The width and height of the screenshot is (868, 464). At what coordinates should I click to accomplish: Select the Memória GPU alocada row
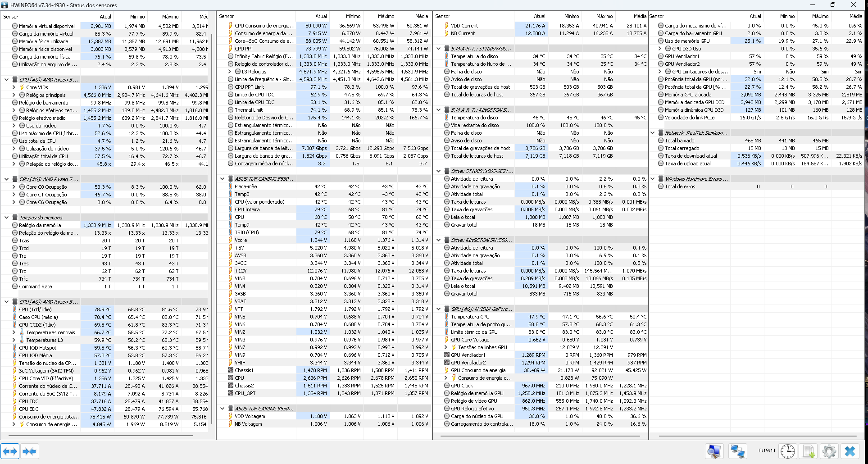(757, 95)
